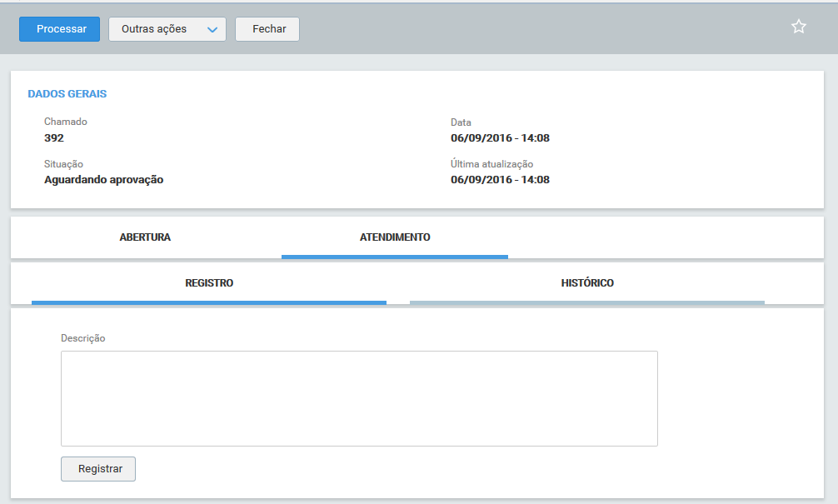Open the Registro sub-tab

209,283
